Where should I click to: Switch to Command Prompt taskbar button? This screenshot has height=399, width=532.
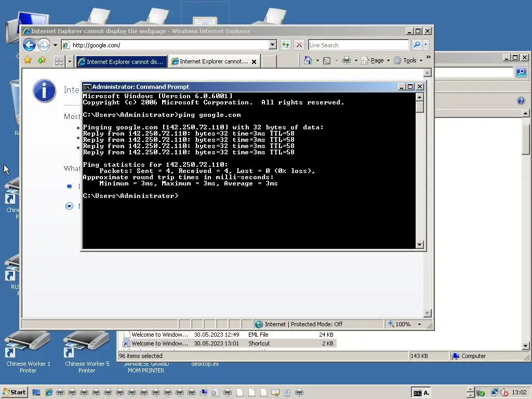point(421,393)
